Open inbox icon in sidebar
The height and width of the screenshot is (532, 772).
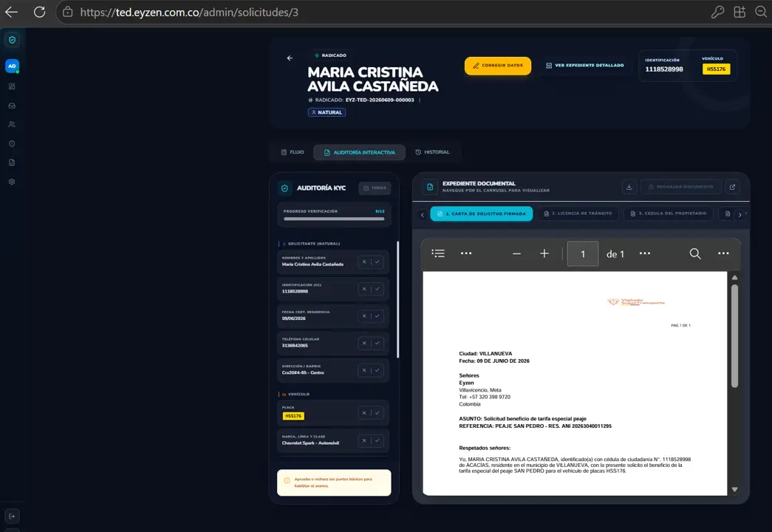(x=12, y=106)
